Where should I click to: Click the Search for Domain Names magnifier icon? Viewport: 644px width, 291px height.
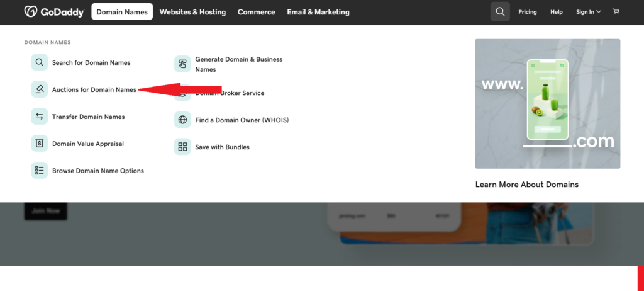40,62
